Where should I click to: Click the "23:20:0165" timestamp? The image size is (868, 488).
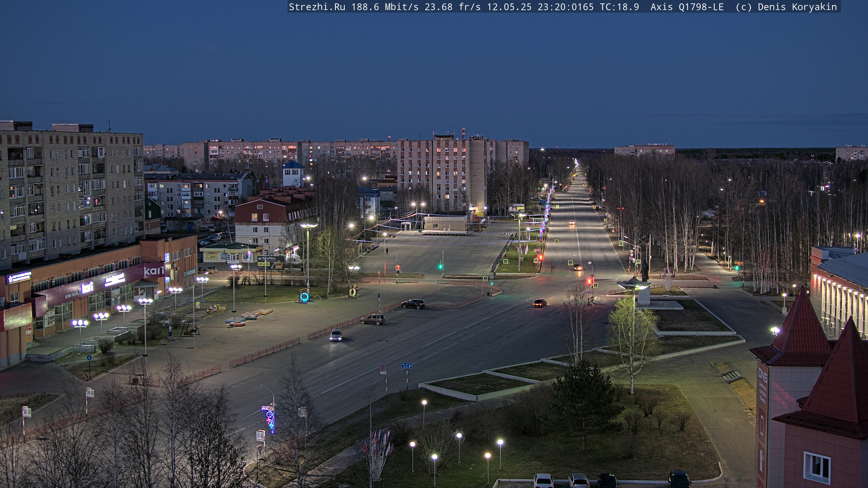pyautogui.click(x=565, y=7)
